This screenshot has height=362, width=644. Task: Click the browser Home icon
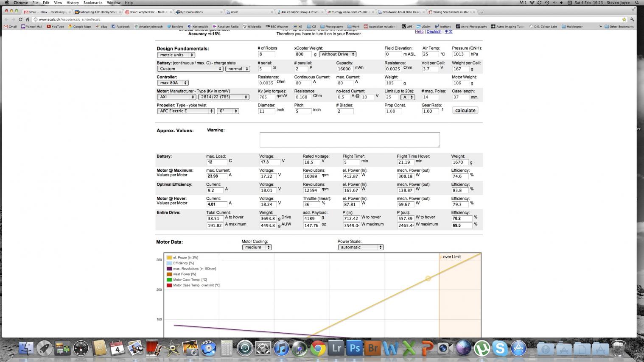click(x=28, y=19)
